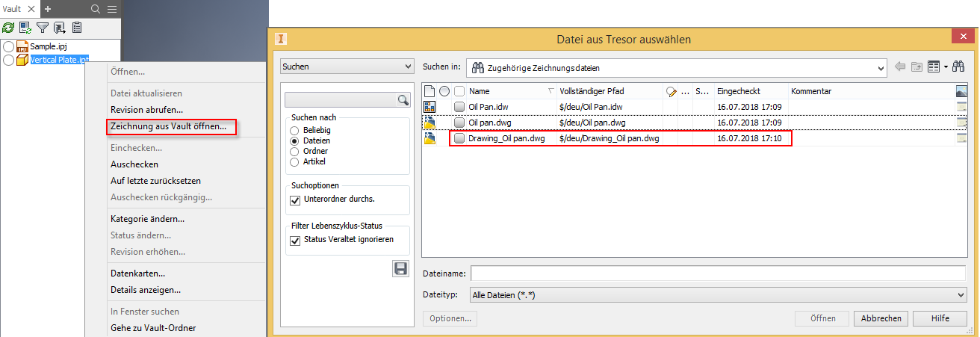Click the Optionen button

450,318
